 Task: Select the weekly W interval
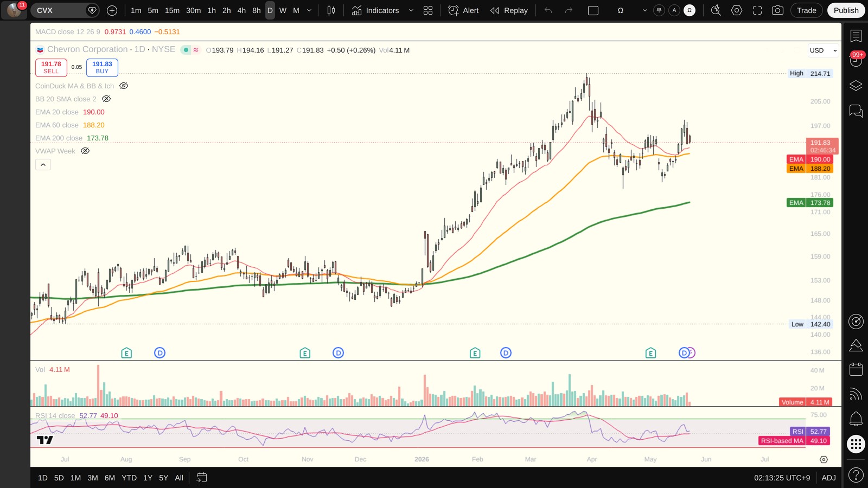[283, 10]
